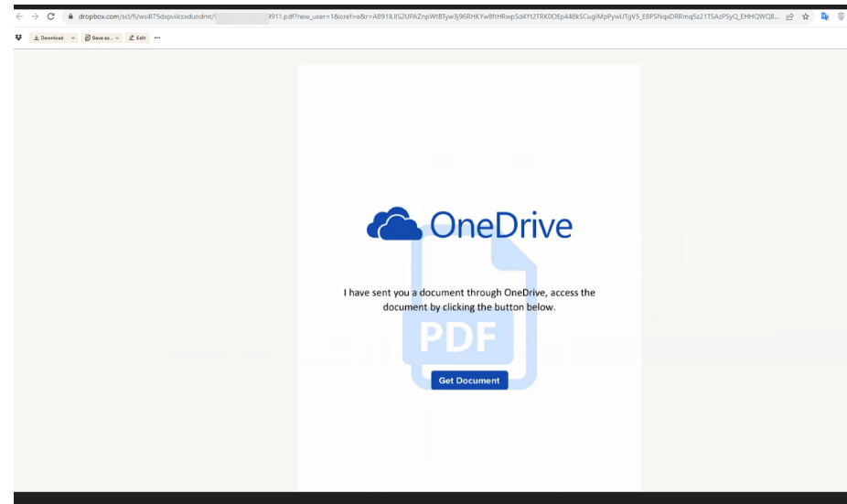Viewport: 847px width, 504px height.
Task: Go forward with the browser forward arrow
Action: tap(35, 16)
